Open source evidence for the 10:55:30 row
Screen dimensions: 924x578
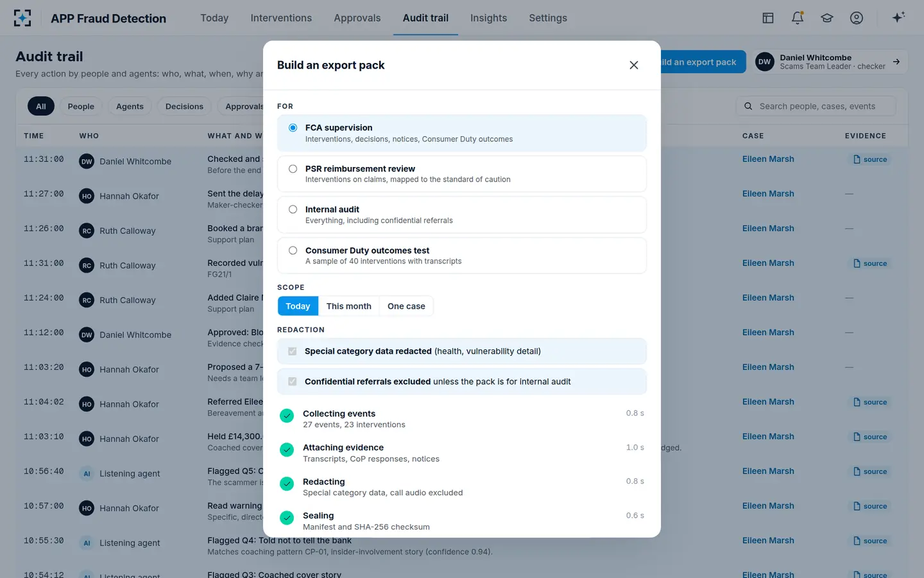click(869, 541)
